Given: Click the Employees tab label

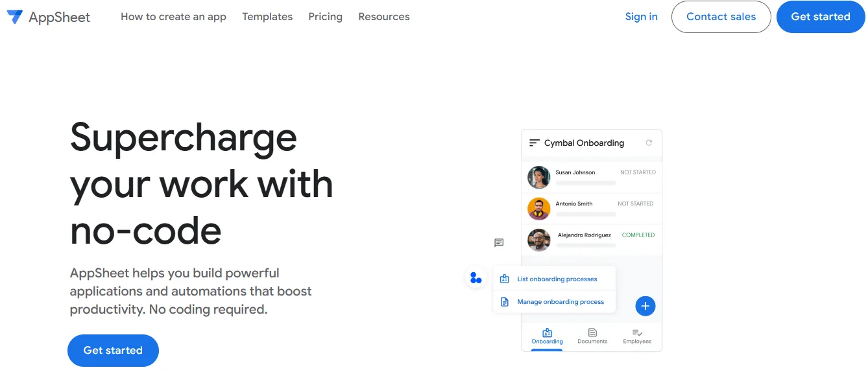Looking at the screenshot, I should 637,342.
